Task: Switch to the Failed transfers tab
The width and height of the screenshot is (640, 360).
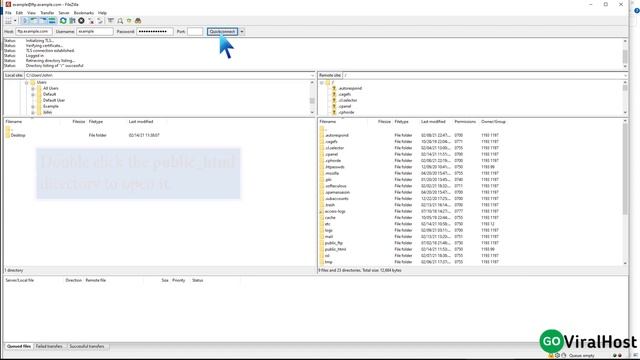Action: pyautogui.click(x=49, y=347)
